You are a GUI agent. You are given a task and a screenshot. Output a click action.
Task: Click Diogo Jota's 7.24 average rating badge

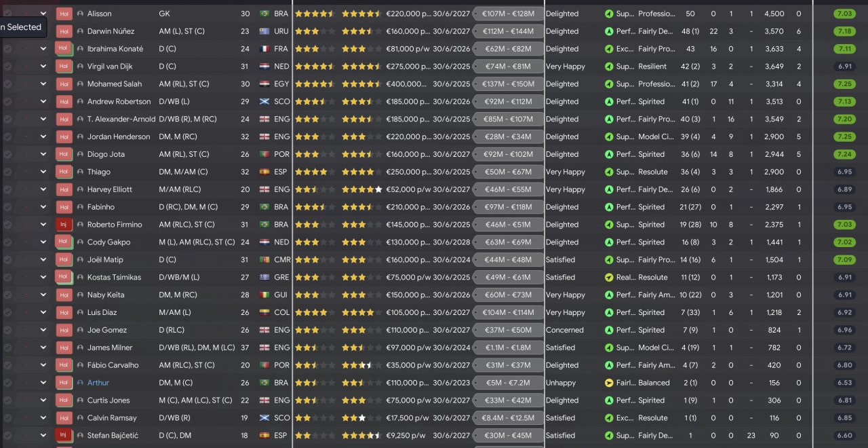click(x=844, y=154)
